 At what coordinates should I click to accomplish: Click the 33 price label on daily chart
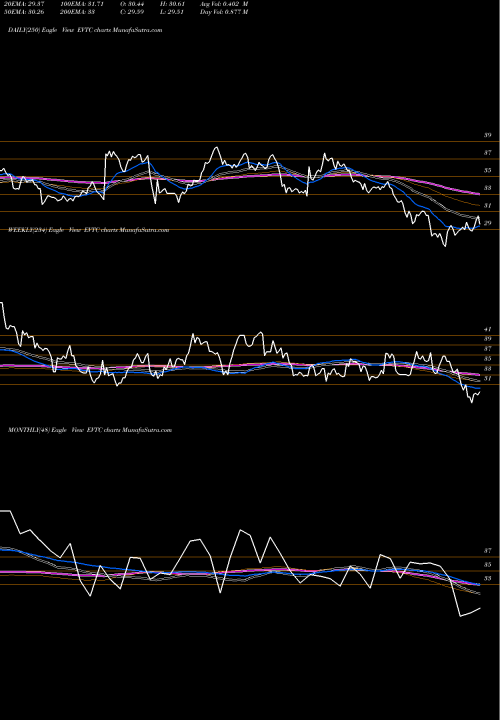tap(488, 188)
